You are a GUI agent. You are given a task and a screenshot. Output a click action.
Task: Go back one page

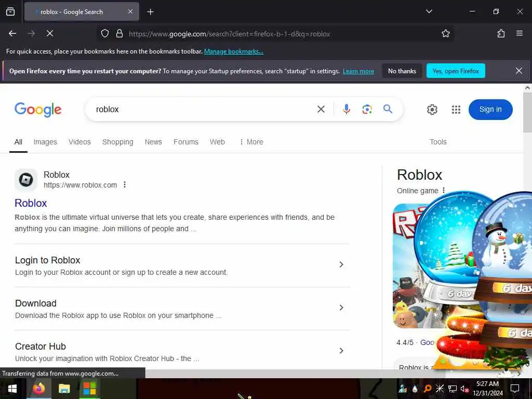tap(12, 33)
